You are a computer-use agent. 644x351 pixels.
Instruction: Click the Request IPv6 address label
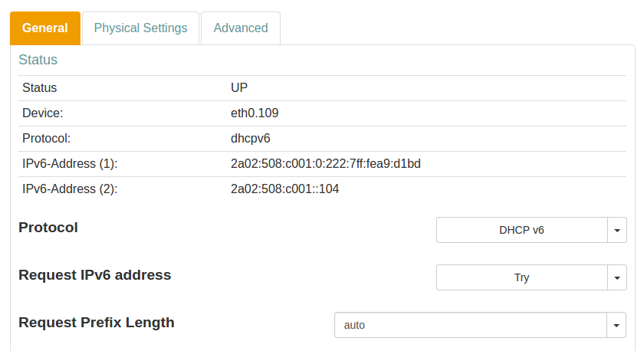pos(94,275)
